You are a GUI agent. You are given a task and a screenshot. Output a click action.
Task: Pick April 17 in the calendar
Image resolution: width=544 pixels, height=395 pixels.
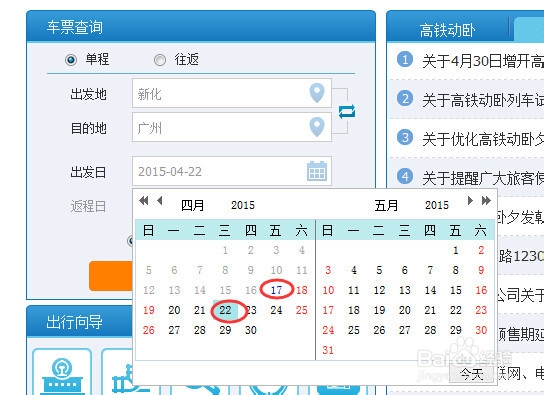276,290
